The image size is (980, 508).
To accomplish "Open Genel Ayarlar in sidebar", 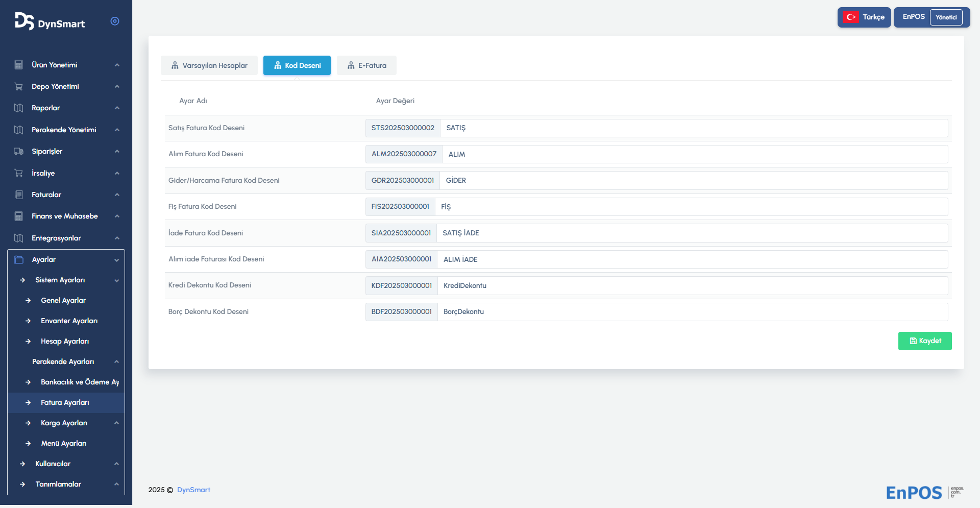I will pos(63,300).
